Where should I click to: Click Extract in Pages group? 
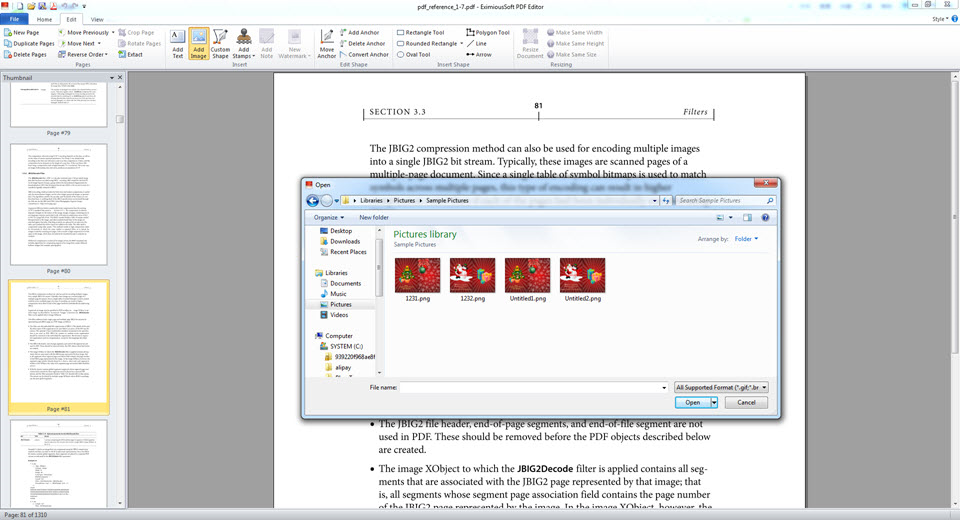[130, 55]
